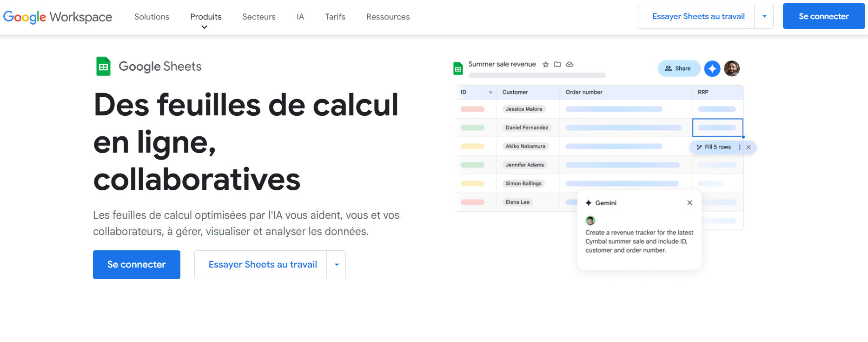The height and width of the screenshot is (342, 868).
Task: Star the Summer sale revenue sheet
Action: click(546, 64)
